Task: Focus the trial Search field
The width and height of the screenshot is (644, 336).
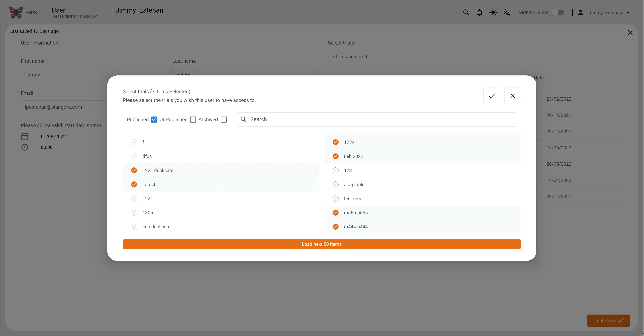Action: 377,120
